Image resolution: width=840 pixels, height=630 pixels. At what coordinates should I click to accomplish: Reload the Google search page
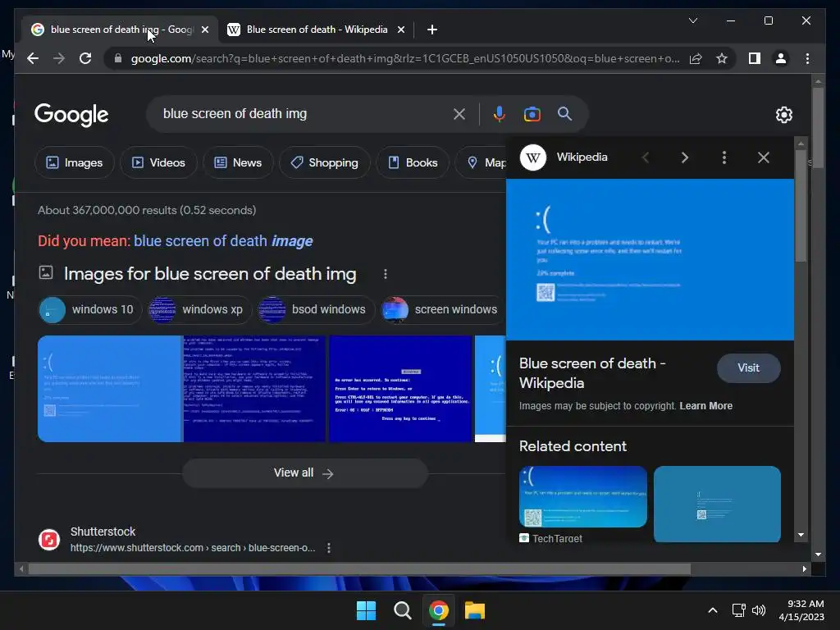click(85, 58)
